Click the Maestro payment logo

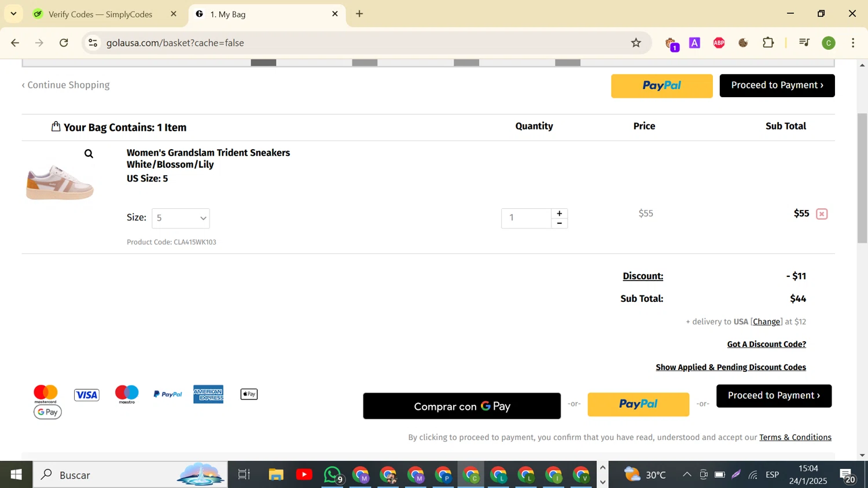tap(127, 394)
